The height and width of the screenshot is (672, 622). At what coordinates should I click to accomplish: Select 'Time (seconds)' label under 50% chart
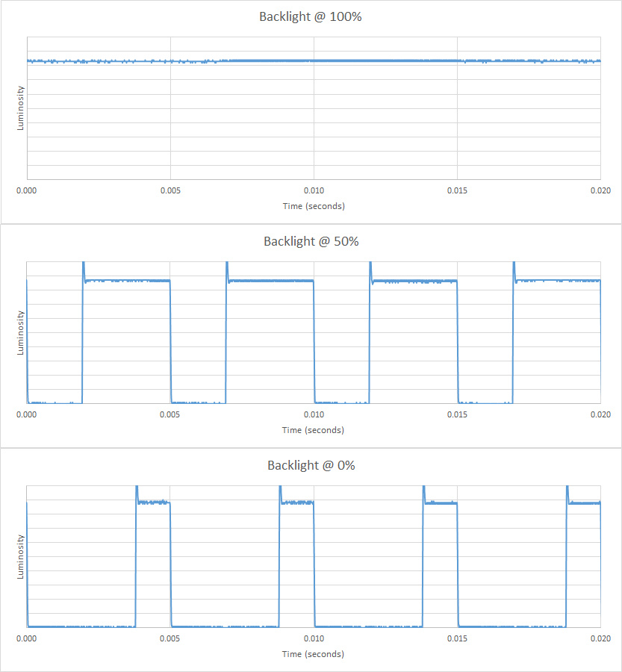[x=314, y=430]
